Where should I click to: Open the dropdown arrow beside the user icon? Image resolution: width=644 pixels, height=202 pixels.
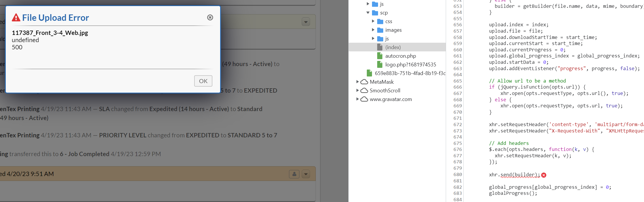pos(306,174)
